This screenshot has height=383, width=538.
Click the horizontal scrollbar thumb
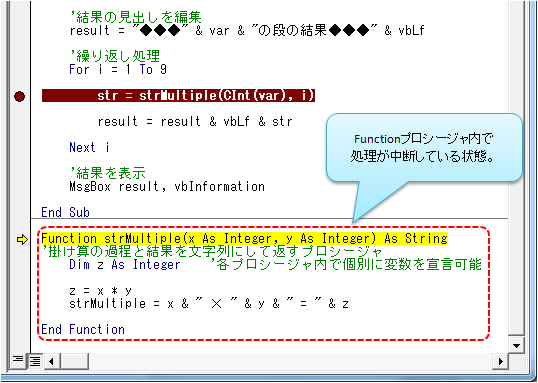click(74, 361)
